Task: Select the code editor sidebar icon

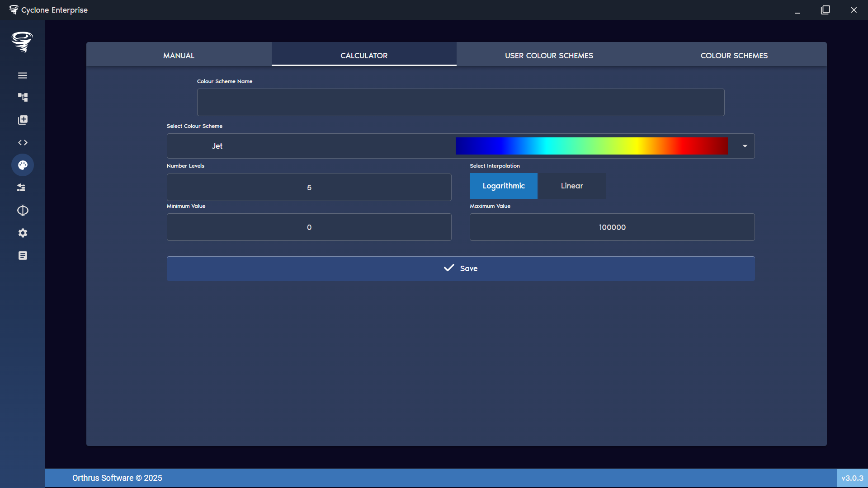Action: 23,142
